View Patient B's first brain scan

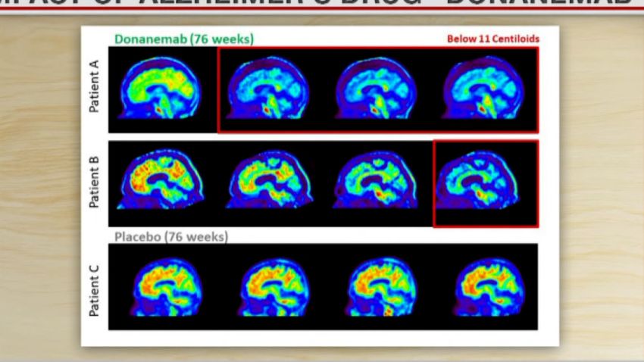[x=161, y=179]
